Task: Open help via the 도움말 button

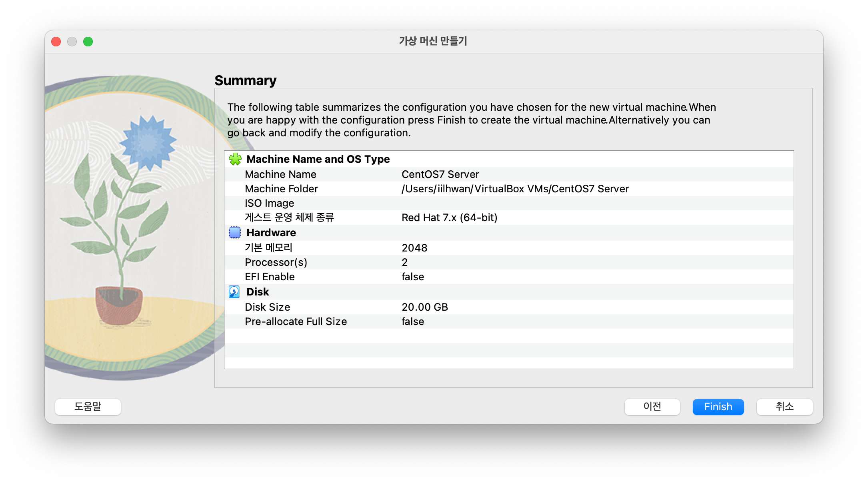Action: point(88,407)
